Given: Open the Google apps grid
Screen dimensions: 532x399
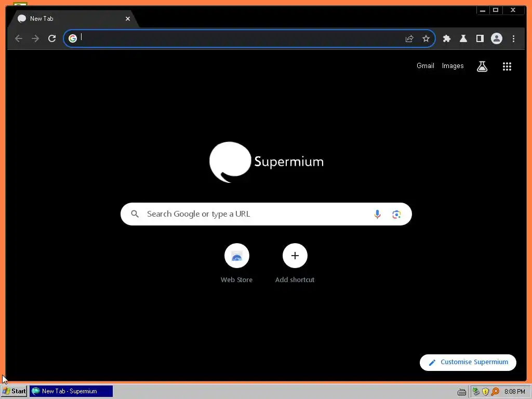Looking at the screenshot, I should click(x=507, y=66).
